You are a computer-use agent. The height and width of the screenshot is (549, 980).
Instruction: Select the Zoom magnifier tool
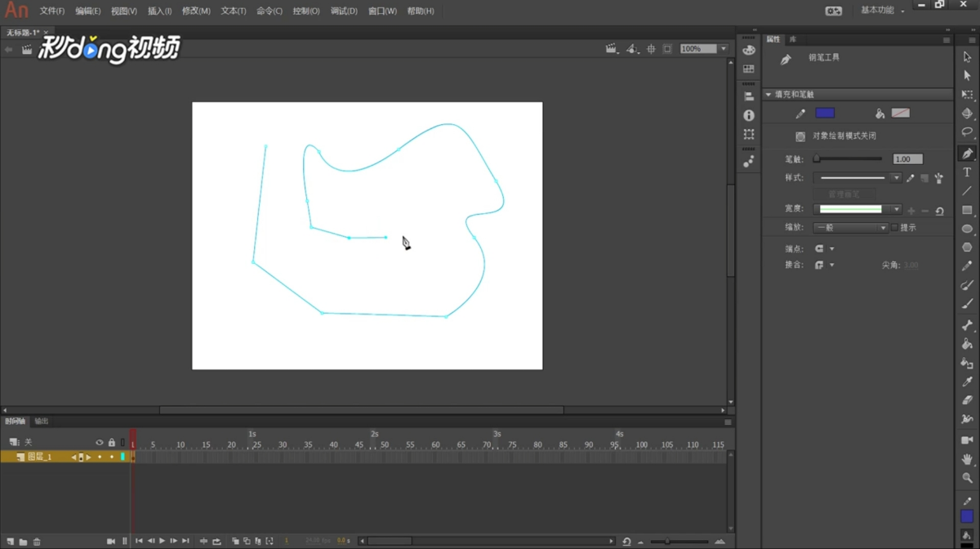(x=967, y=478)
